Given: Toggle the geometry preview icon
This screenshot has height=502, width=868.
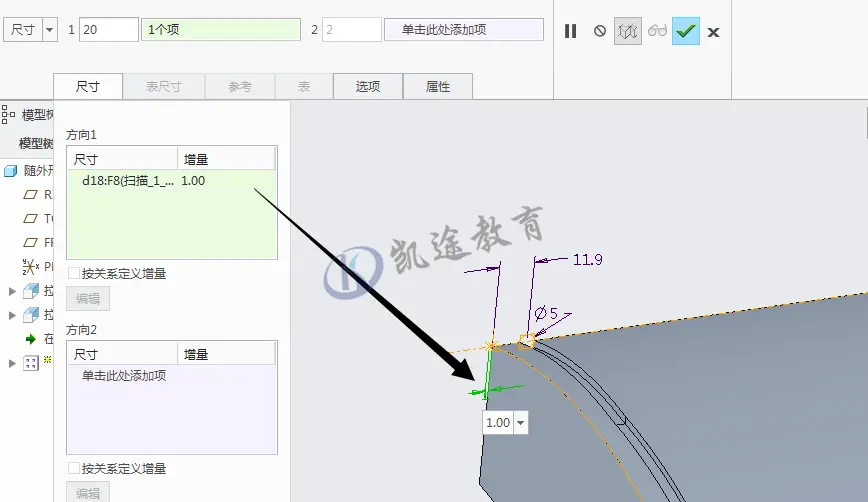Looking at the screenshot, I should [628, 31].
